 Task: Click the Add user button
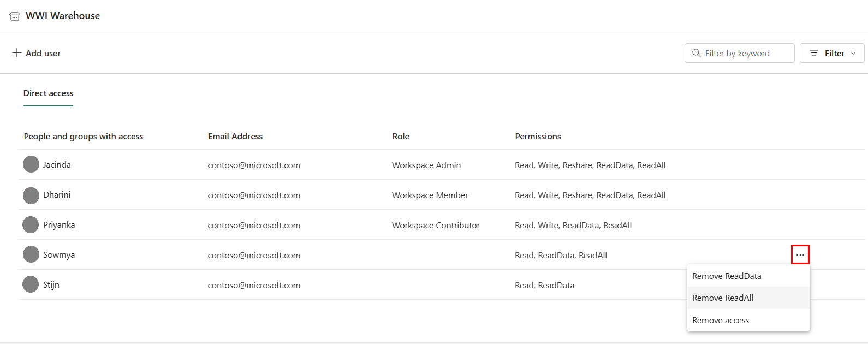tap(37, 53)
